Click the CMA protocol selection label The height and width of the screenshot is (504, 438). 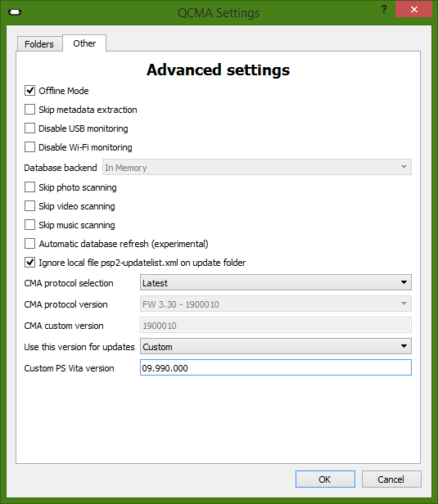[x=69, y=283]
